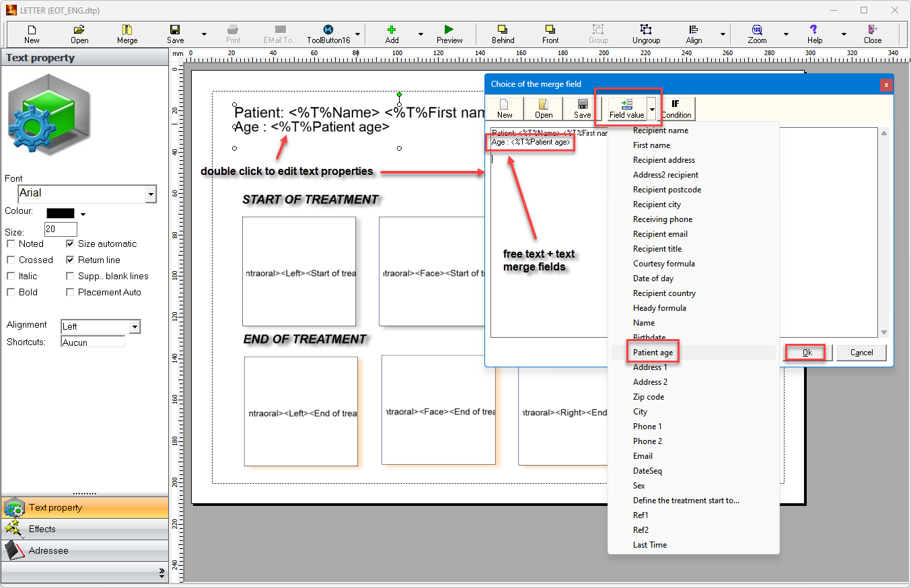
Task: Enable the Bold checkbox
Action: [11, 292]
